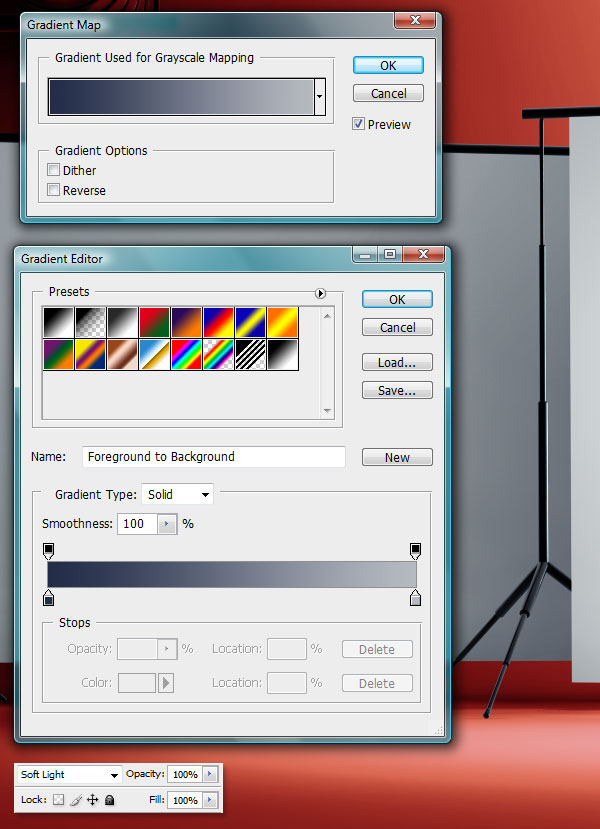Enable the Reverse checkbox
This screenshot has height=829, width=600.
[x=53, y=190]
